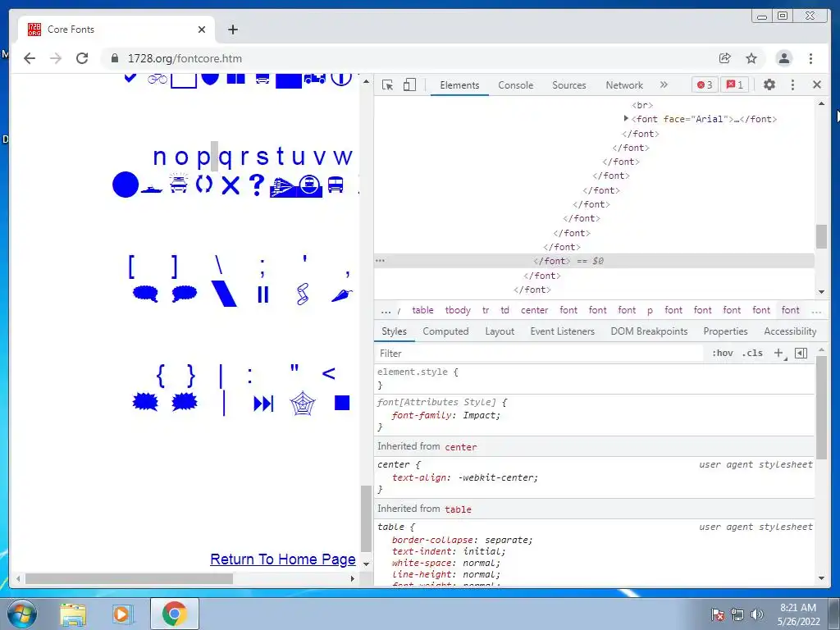The width and height of the screenshot is (840, 630).
Task: Close the Core Fonts tab
Action: tap(202, 30)
